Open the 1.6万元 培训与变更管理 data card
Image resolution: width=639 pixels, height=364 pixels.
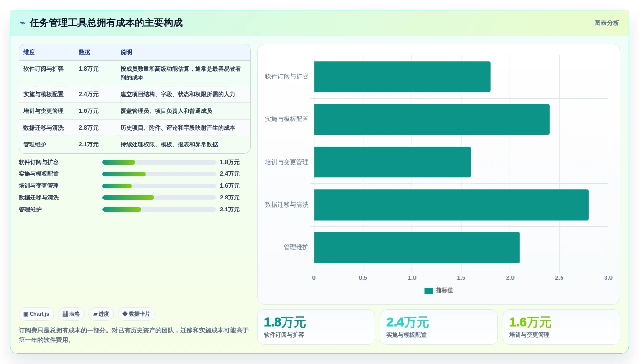pos(562,327)
